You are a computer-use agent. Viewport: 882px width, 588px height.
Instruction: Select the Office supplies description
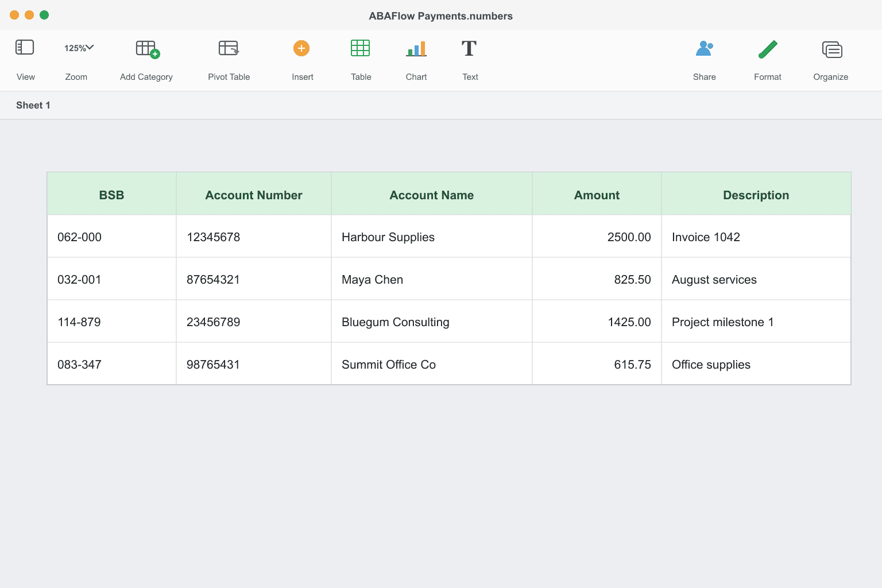point(756,364)
